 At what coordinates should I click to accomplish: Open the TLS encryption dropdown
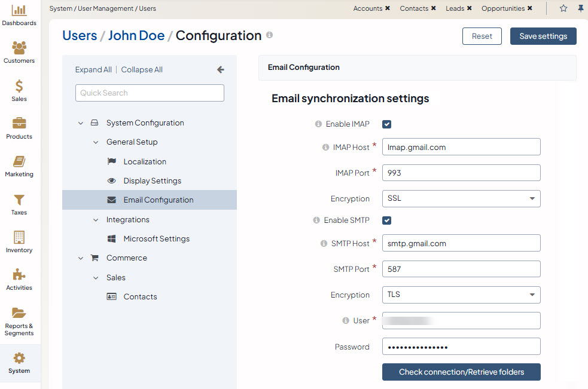pos(461,295)
